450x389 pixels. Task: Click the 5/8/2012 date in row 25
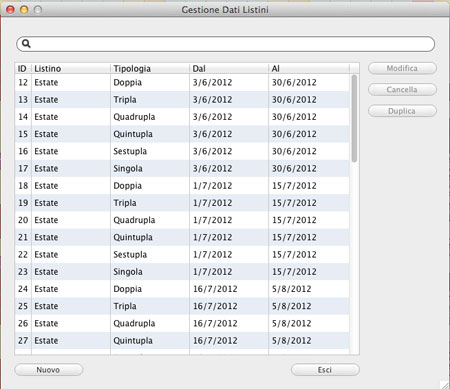click(292, 306)
